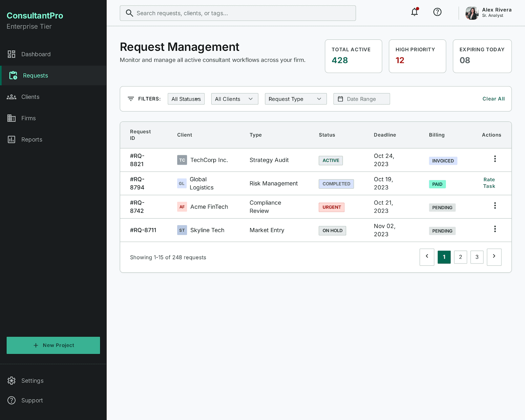Open actions menu for TechCorp Inc. row
The width and height of the screenshot is (525, 420).
(495, 159)
